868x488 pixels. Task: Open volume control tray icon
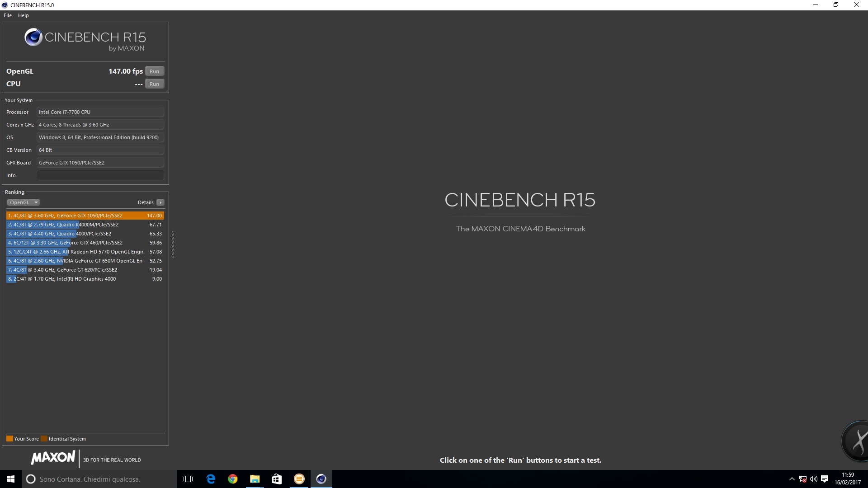[814, 479]
